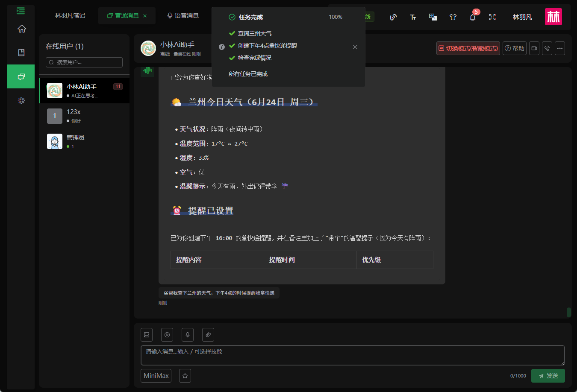Image resolution: width=577 pixels, height=392 pixels.
Task: Click the 优先级 table header
Action: (x=395, y=260)
